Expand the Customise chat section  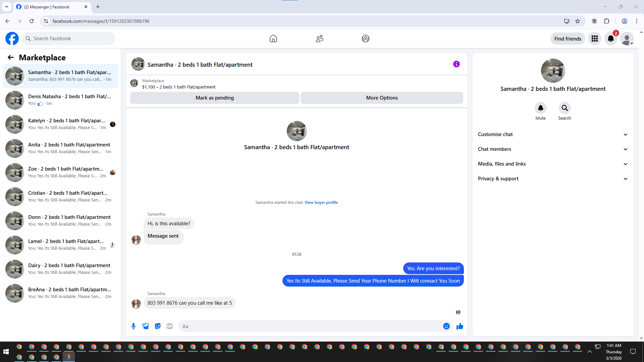click(553, 134)
